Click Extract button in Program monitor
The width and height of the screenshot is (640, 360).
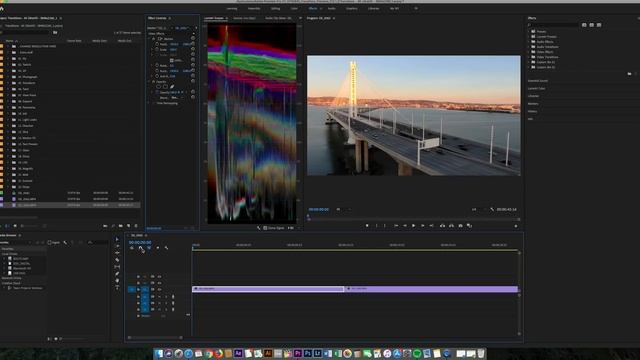(451, 226)
